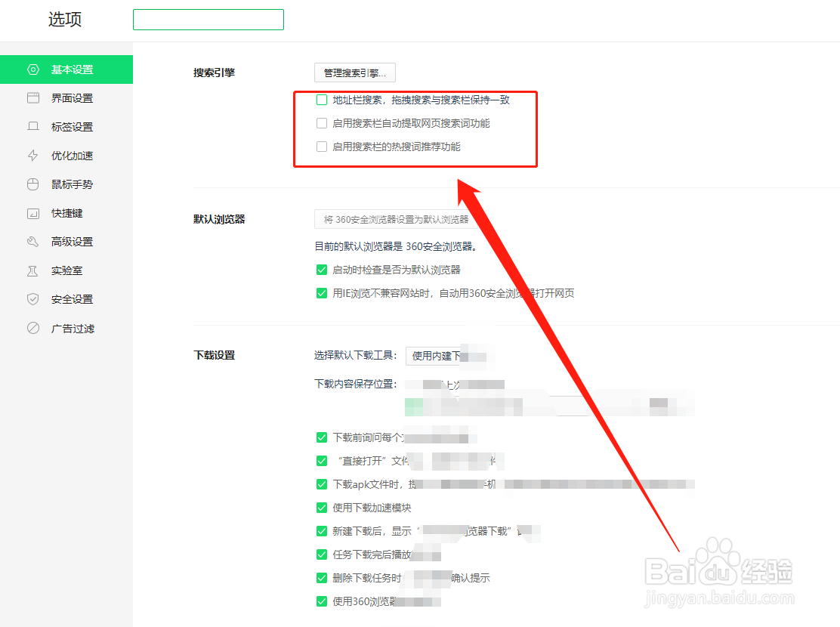The image size is (840, 627).
Task: Go to 实验室 section
Action: click(66, 270)
